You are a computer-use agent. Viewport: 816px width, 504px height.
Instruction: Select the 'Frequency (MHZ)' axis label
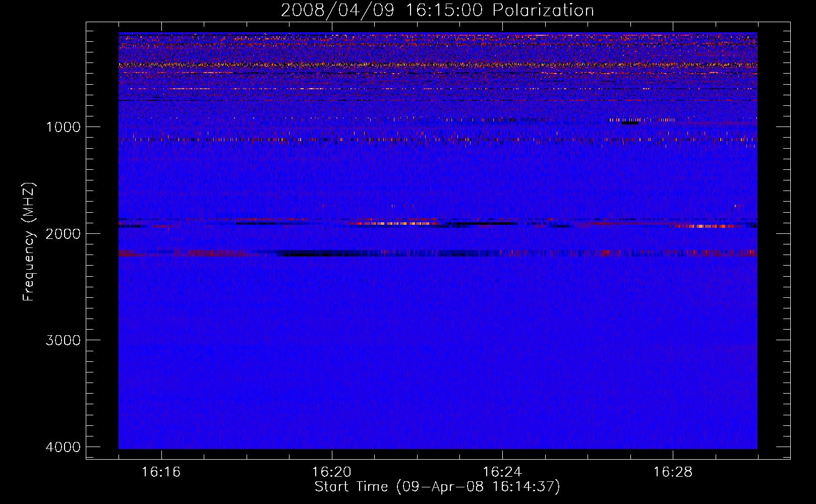29,242
